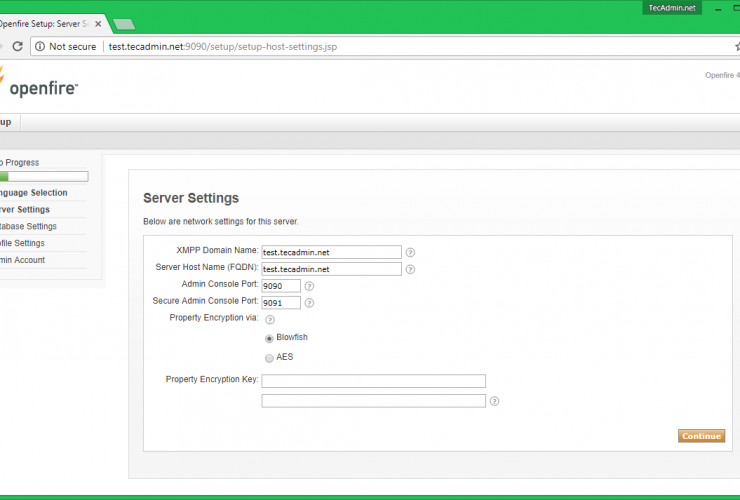Click help icon next to Secure Admin Console Port
Viewport: 740px width, 500px height.
coord(309,303)
